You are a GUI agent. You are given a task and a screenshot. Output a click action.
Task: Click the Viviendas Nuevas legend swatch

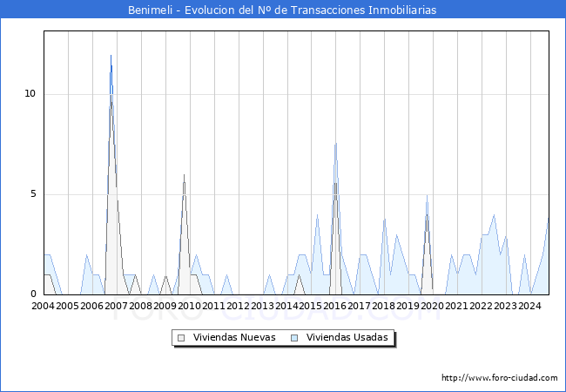point(181,338)
